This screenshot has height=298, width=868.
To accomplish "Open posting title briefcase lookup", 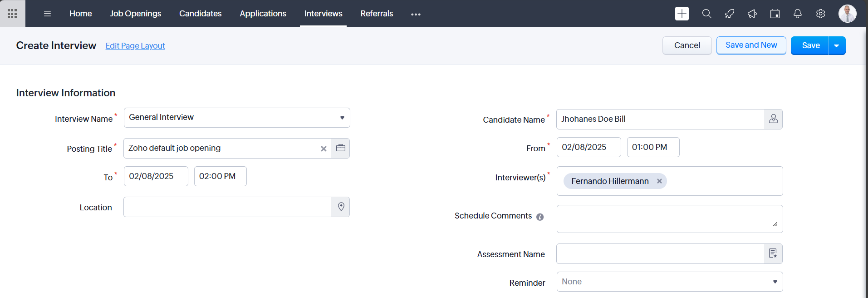I will (x=340, y=148).
